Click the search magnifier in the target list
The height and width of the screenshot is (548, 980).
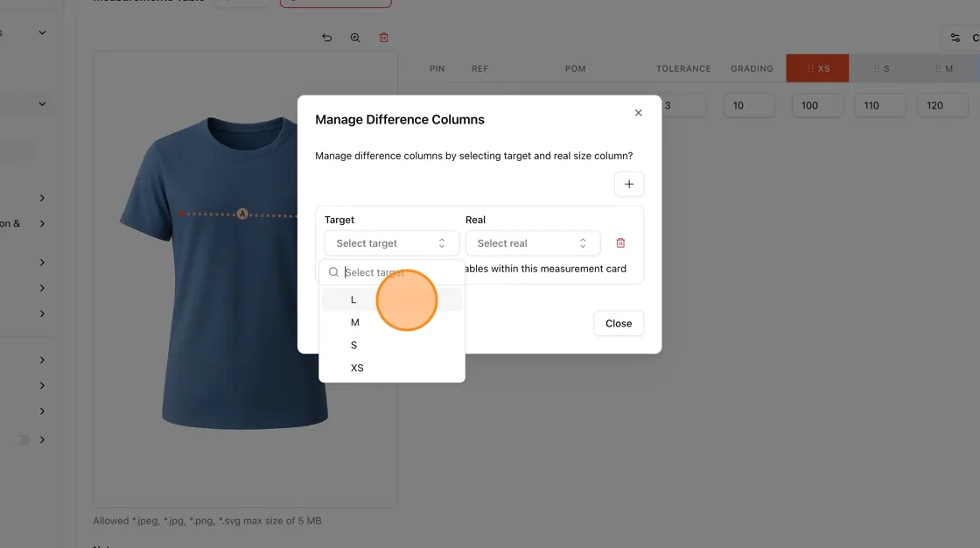[333, 272]
